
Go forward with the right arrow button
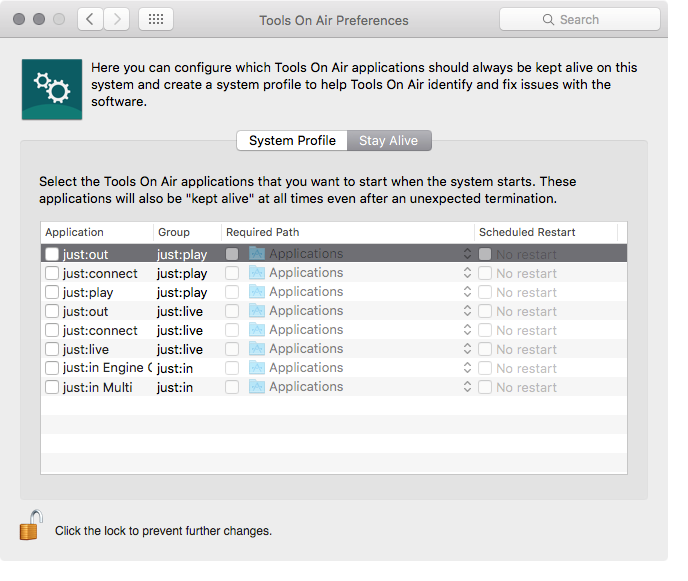tap(117, 19)
